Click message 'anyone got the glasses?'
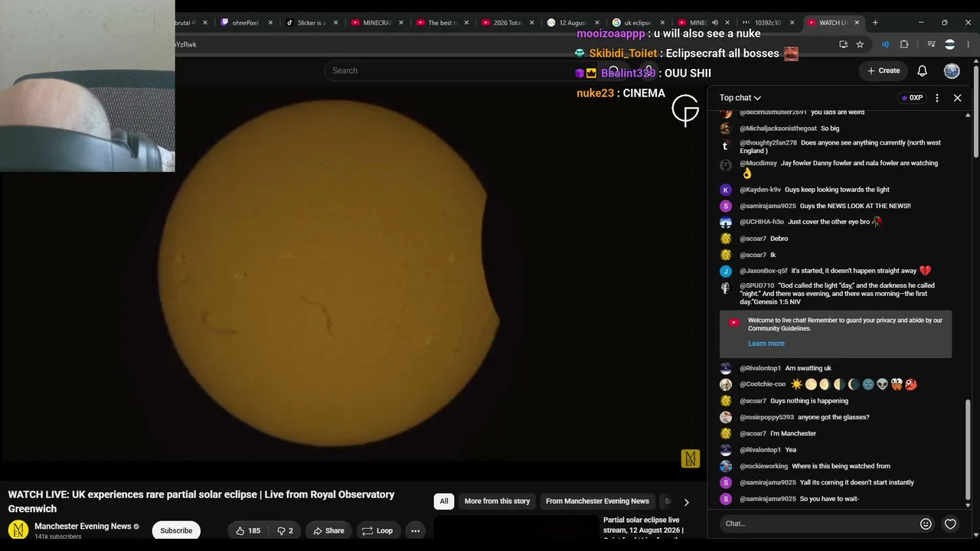 pyautogui.click(x=833, y=417)
